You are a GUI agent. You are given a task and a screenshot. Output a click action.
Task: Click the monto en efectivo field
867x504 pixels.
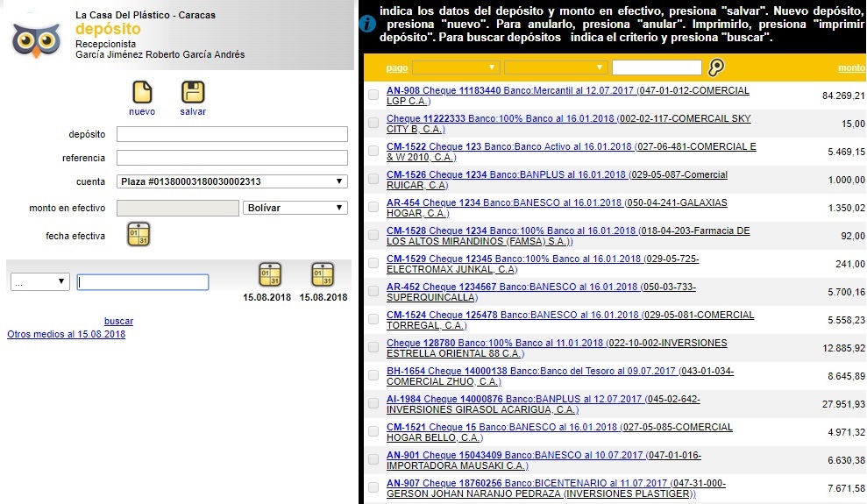(x=177, y=208)
